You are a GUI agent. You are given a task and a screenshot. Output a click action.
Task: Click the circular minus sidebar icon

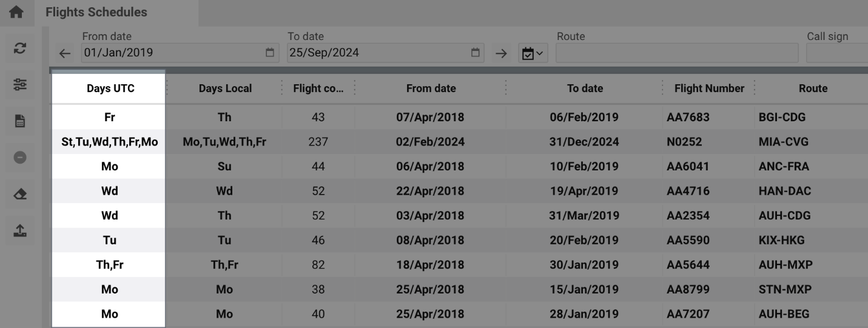tap(19, 156)
